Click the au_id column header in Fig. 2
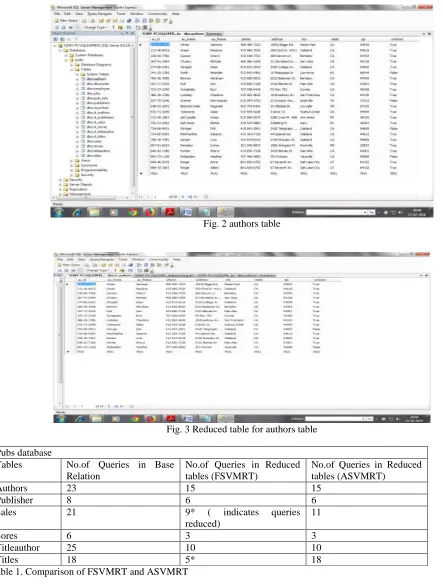 [x=156, y=39]
